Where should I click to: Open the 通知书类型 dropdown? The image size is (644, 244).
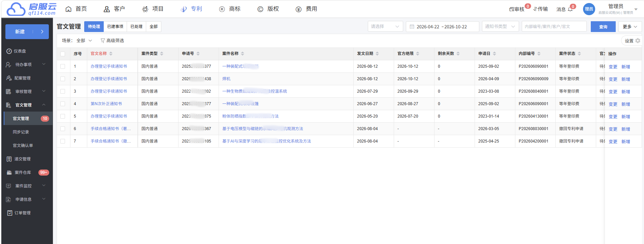(x=500, y=27)
